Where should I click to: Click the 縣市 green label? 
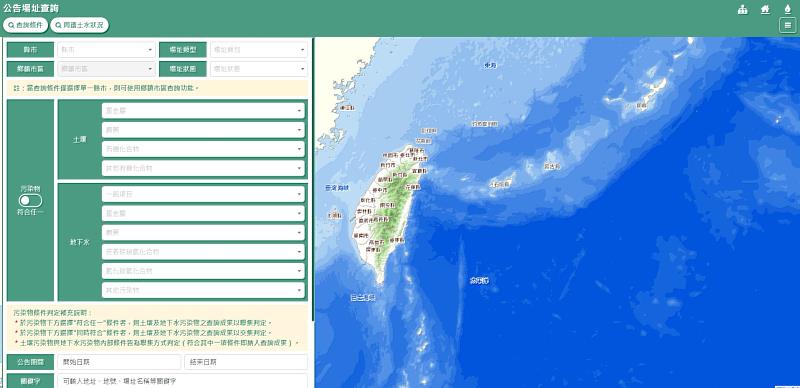30,50
